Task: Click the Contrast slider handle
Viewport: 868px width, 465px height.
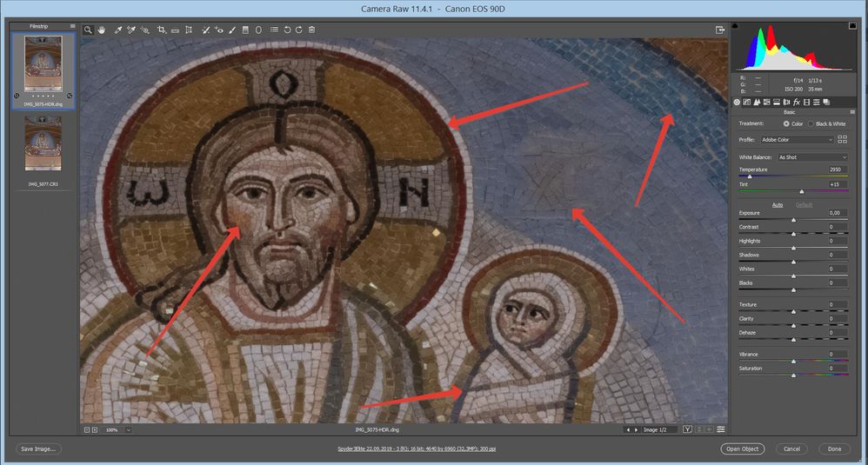Action: pos(793,233)
